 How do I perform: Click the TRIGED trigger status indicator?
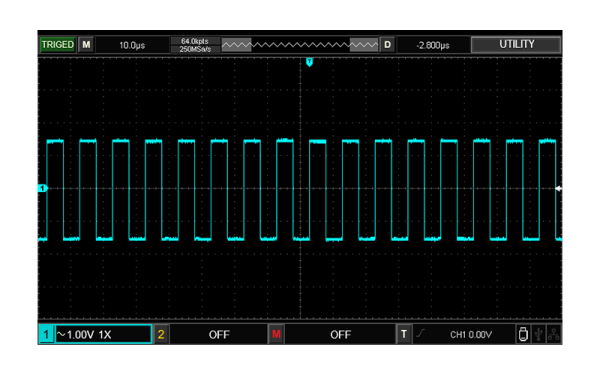point(57,45)
